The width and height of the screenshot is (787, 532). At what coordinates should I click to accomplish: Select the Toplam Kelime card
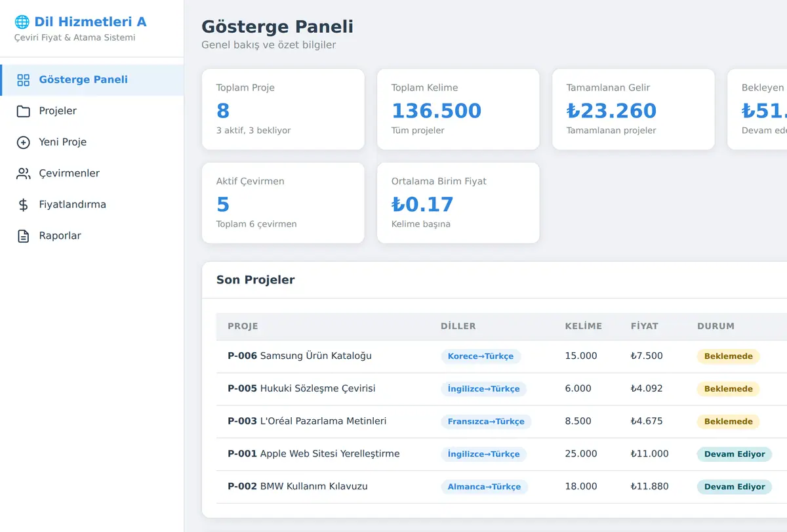458,110
